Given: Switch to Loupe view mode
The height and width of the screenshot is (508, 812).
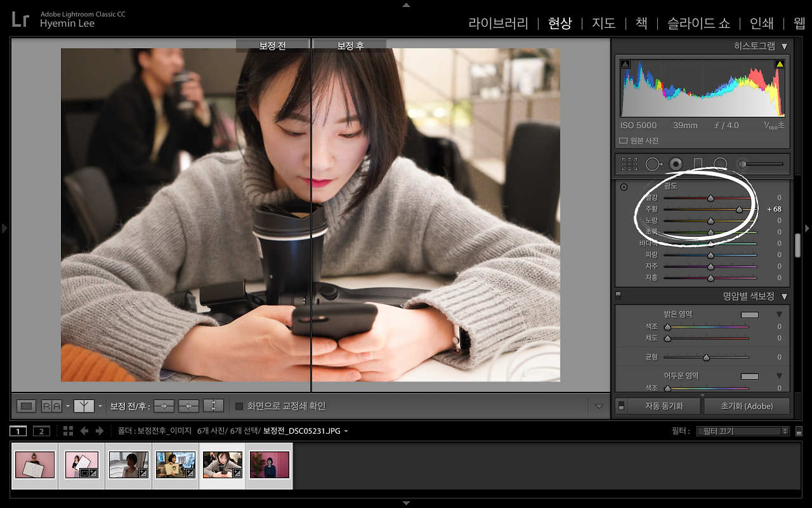Looking at the screenshot, I should click(x=26, y=406).
